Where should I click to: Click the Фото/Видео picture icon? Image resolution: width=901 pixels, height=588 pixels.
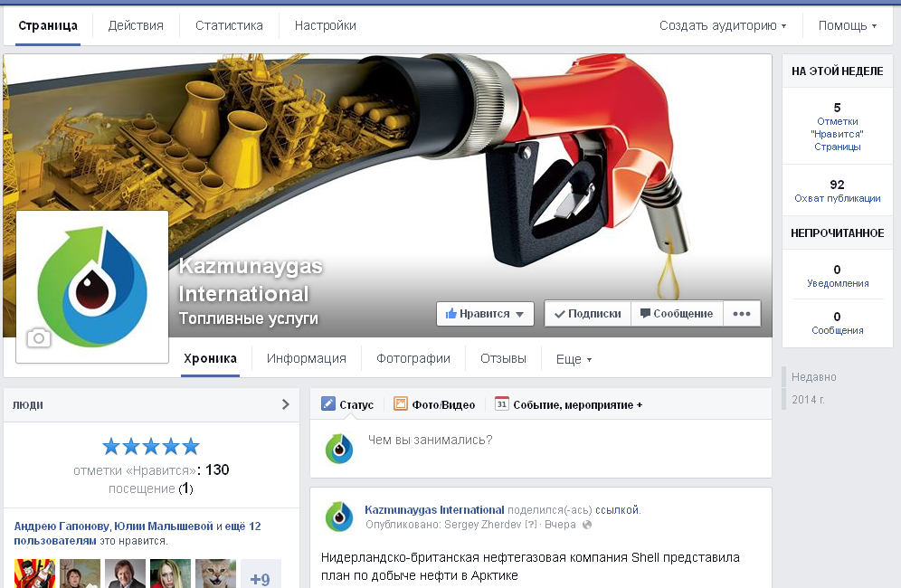coord(401,404)
